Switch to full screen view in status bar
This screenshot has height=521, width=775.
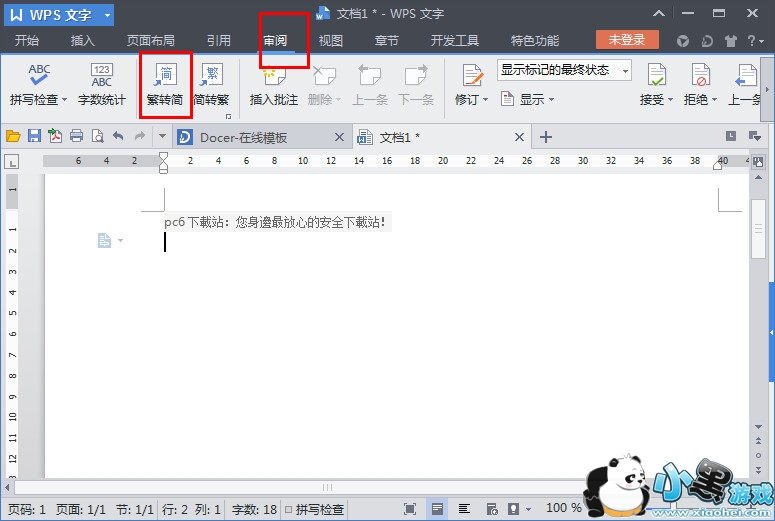tap(410, 509)
